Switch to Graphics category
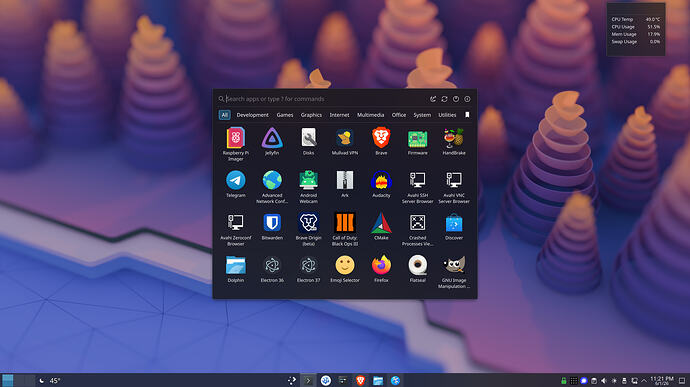 click(311, 115)
